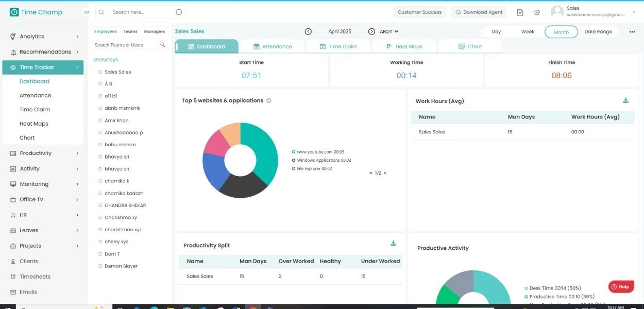The width and height of the screenshot is (644, 309).
Task: Switch to the Attendance tab
Action: point(273,46)
